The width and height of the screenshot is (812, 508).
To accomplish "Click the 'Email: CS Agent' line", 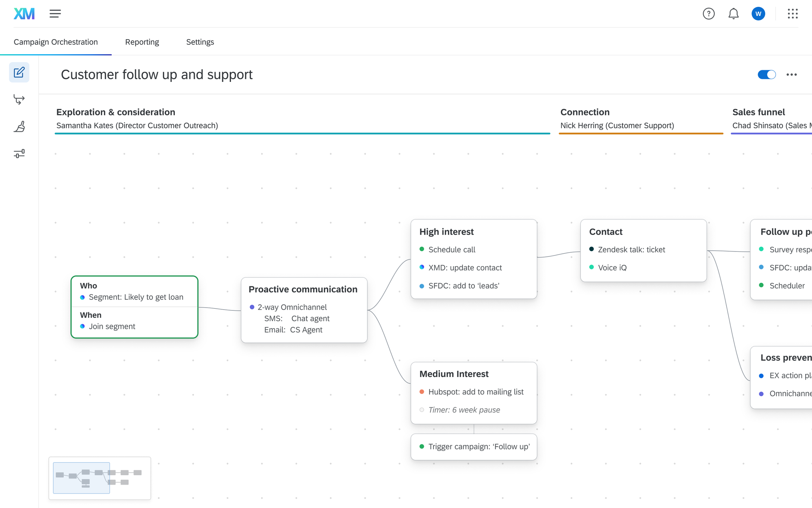I will tap(293, 330).
